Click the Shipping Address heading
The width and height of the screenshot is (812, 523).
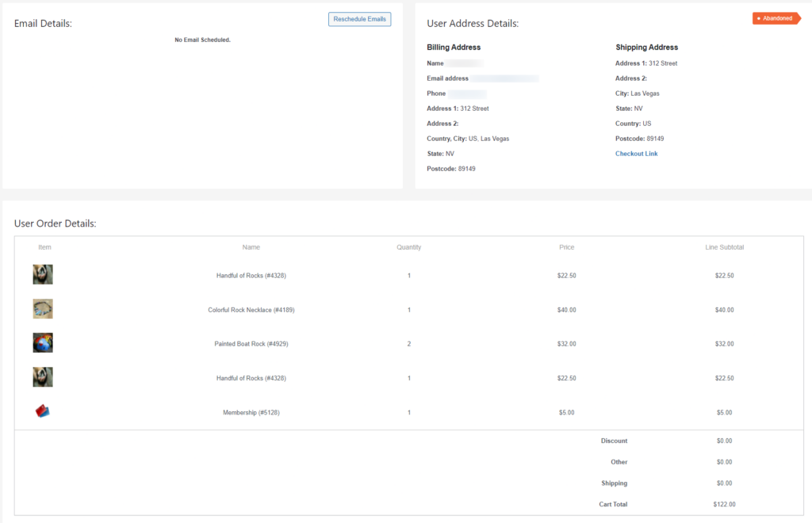click(646, 48)
